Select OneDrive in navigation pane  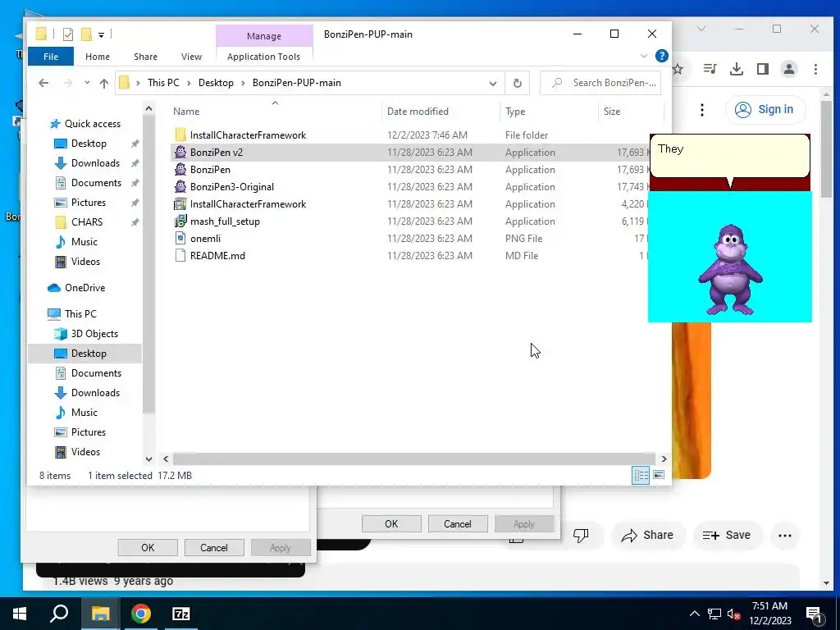(x=84, y=288)
